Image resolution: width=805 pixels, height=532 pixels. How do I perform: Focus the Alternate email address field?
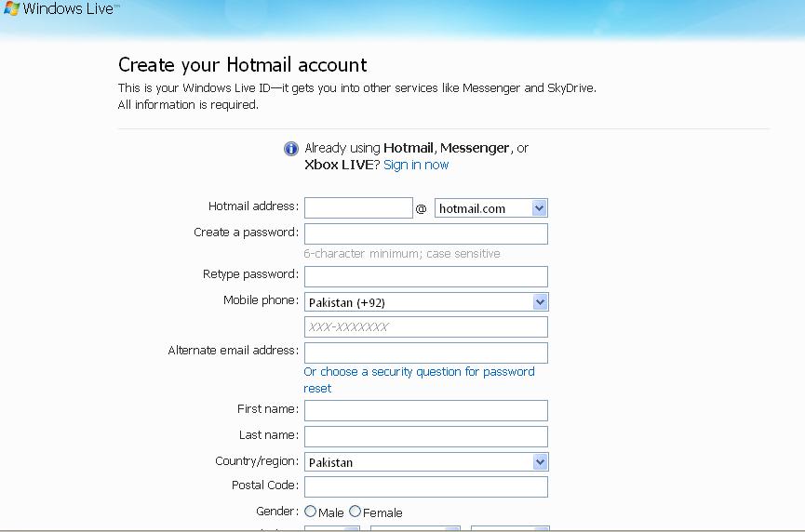click(425, 352)
